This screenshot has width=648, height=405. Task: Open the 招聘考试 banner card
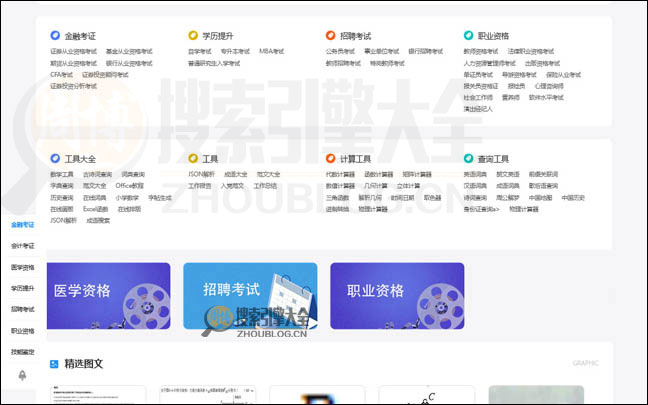tap(250, 296)
